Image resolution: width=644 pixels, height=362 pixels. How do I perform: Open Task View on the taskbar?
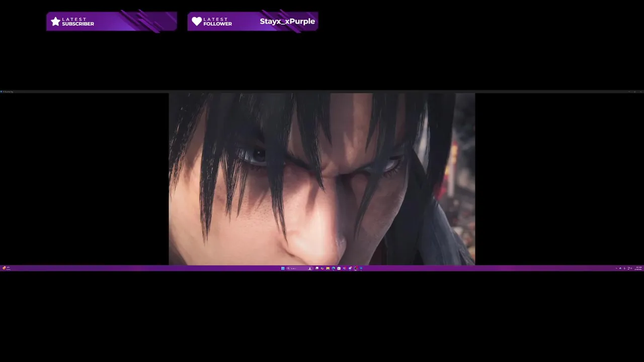point(317,268)
